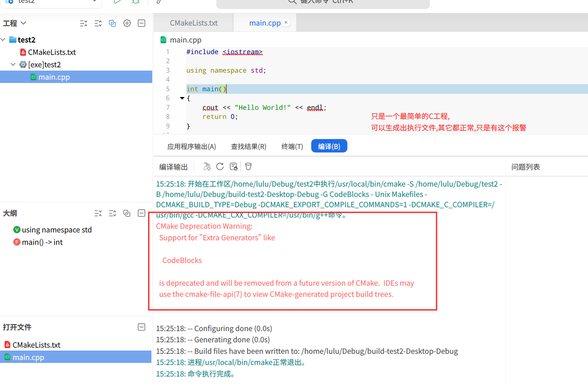Screen dimensions: 588x384
Task: Minimize the 大纲 outline panel
Action: point(142,213)
